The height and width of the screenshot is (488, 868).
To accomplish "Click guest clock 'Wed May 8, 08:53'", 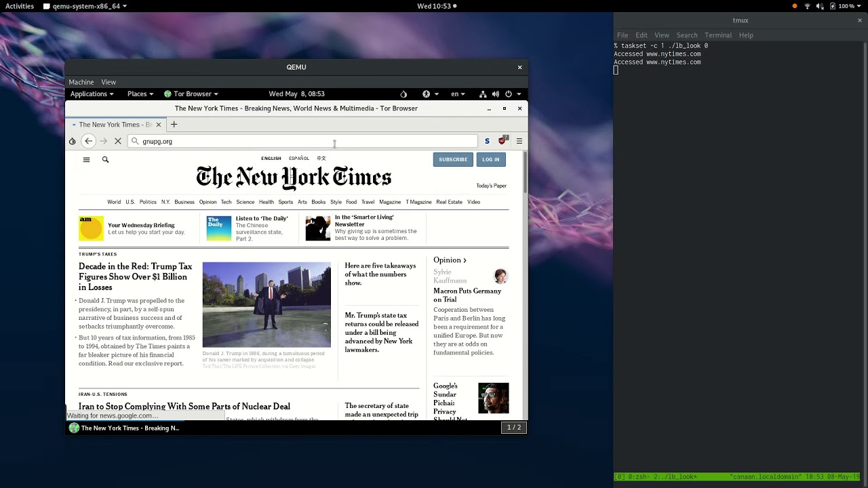I will pos(296,94).
